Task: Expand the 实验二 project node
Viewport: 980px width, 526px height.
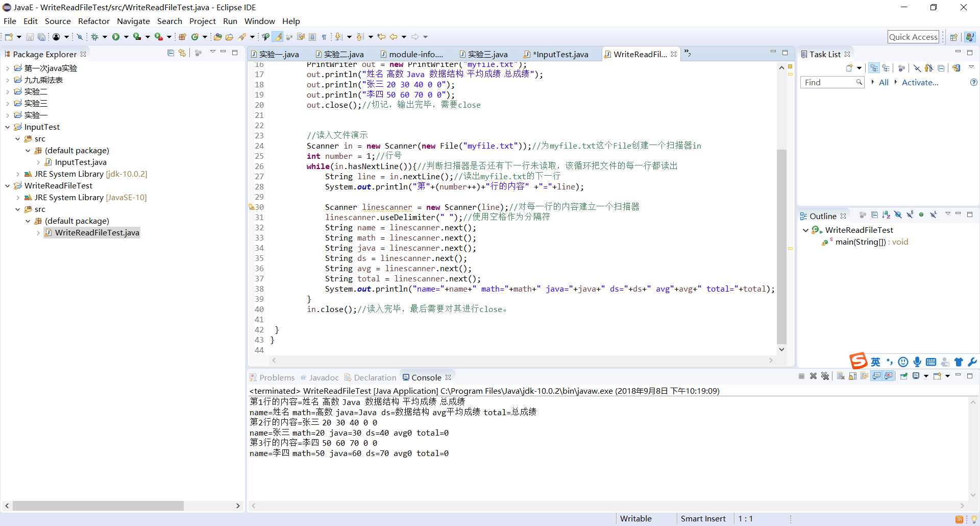Action: 7,92
